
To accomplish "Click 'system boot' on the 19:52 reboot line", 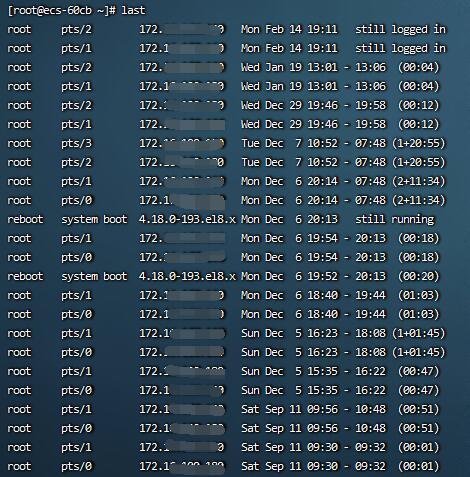I will (94, 276).
